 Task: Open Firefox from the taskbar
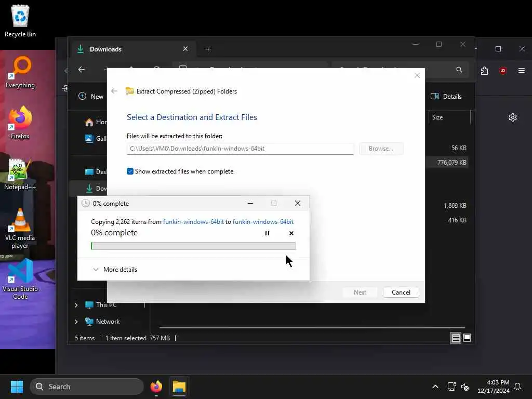point(156,387)
